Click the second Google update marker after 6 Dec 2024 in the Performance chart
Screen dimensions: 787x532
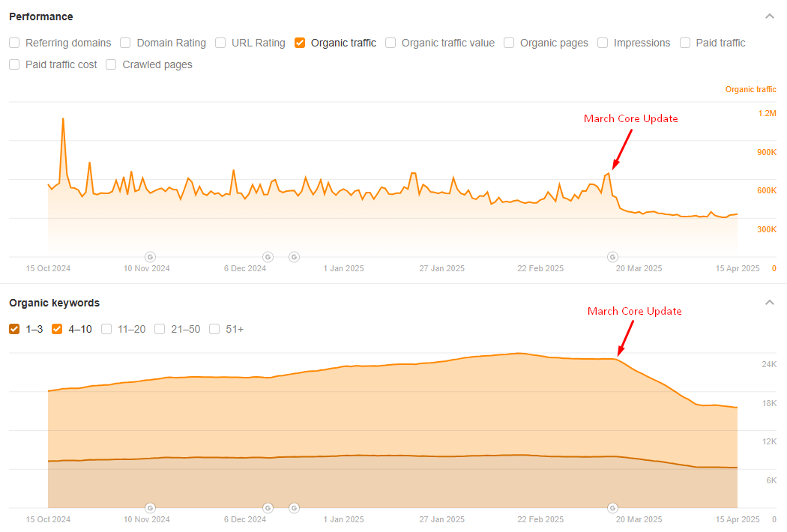click(294, 257)
